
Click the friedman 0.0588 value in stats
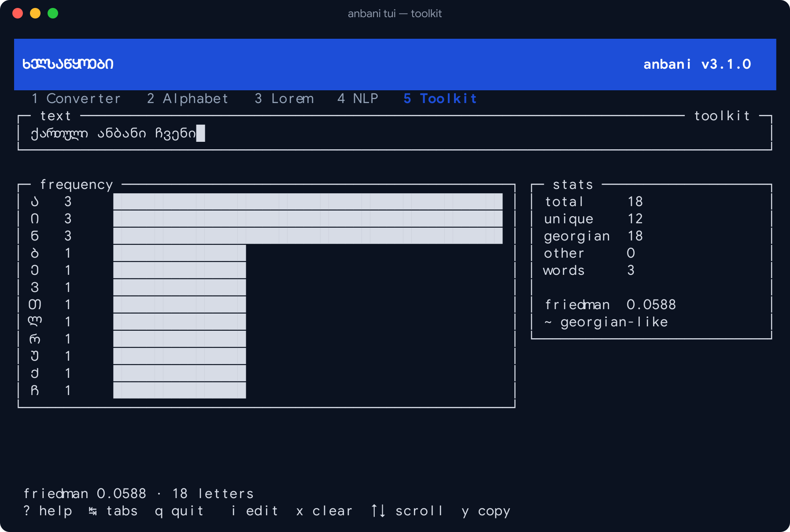651,305
